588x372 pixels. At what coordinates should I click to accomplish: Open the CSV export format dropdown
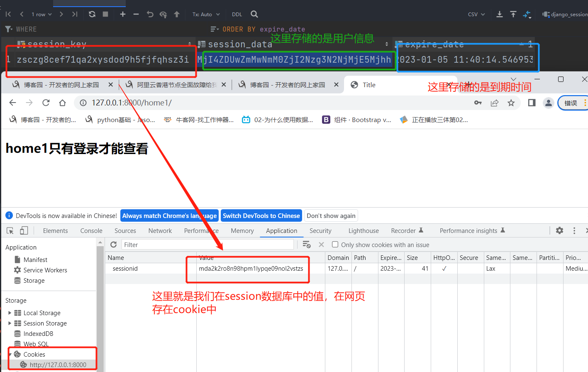click(x=476, y=14)
